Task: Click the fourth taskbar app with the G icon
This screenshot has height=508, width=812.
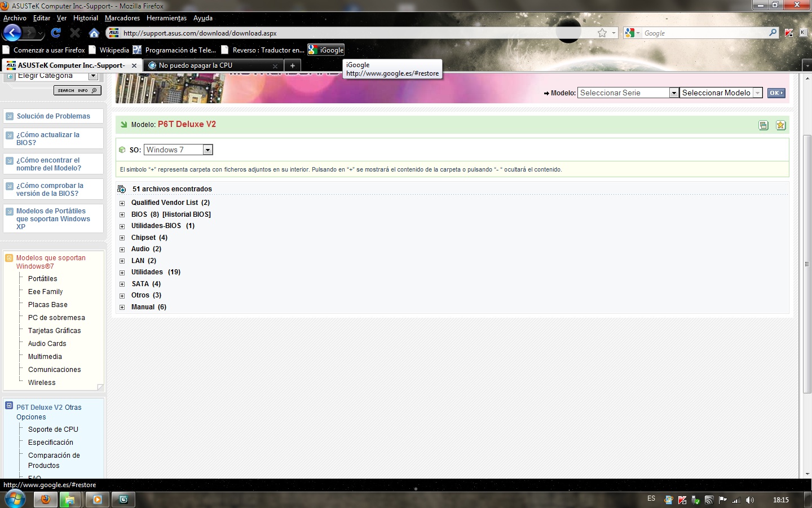Action: (x=123, y=500)
